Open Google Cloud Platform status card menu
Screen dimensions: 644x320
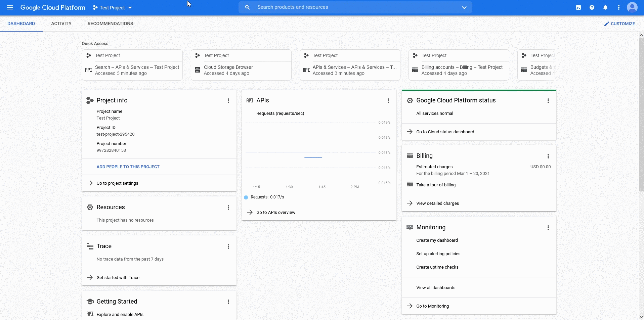click(x=548, y=101)
